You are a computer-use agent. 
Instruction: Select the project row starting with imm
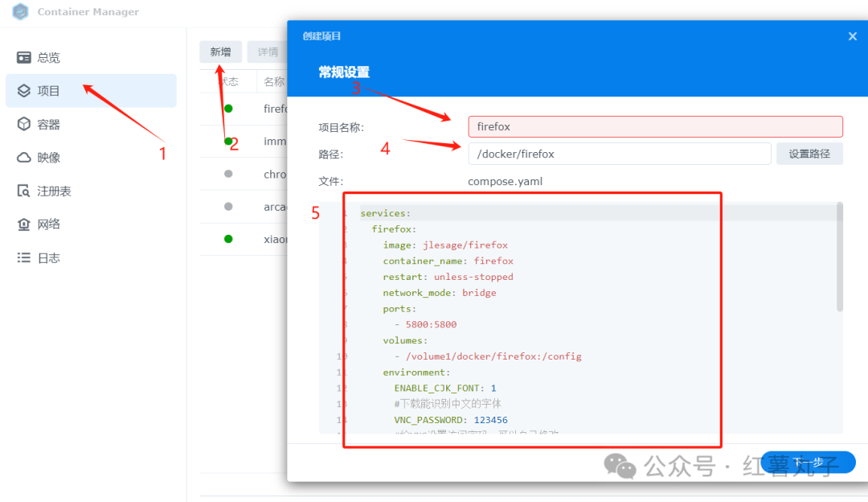(244, 142)
